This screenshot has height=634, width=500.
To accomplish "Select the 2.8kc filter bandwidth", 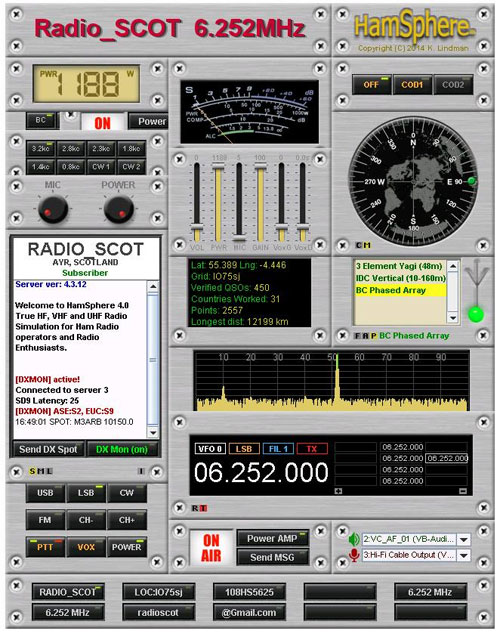I will tap(71, 148).
